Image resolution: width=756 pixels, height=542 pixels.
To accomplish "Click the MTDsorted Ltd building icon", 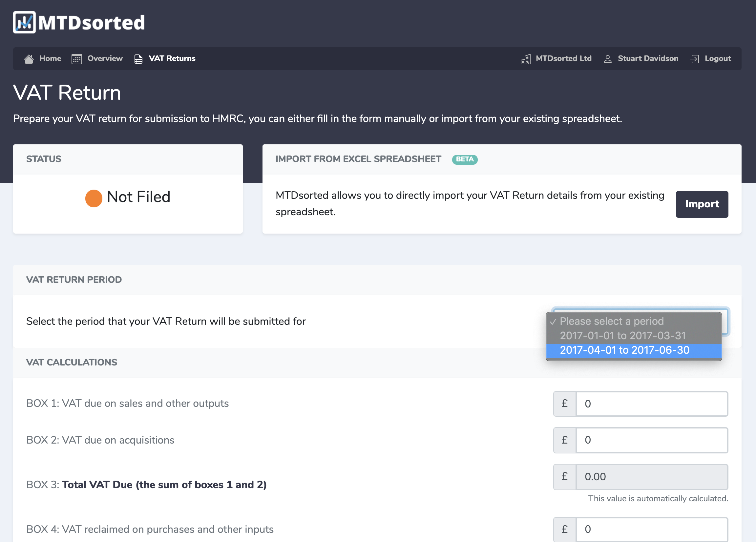I will click(526, 59).
